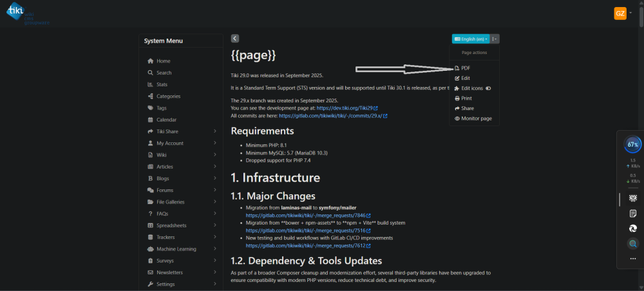
Task: Click the Home label in System Menu
Action: [x=164, y=61]
